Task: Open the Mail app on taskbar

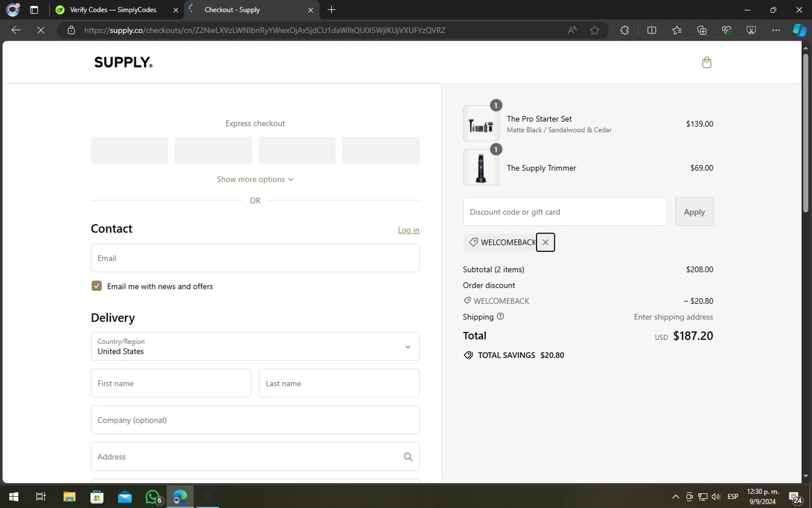Action: (x=125, y=497)
